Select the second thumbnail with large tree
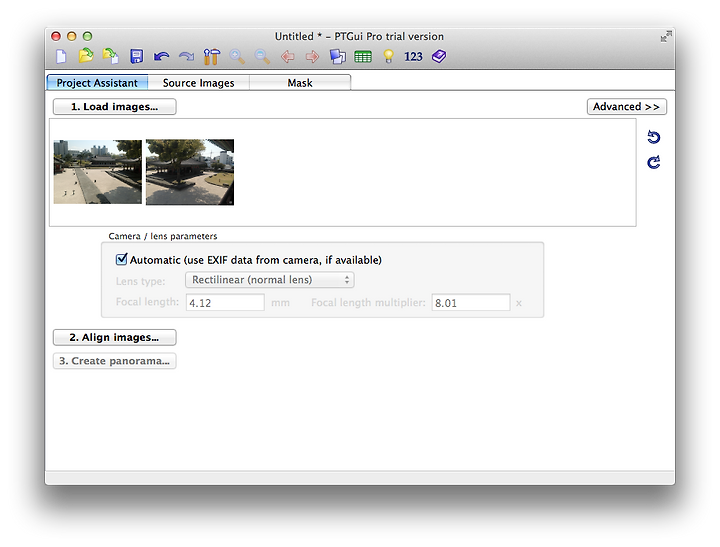 click(x=190, y=172)
